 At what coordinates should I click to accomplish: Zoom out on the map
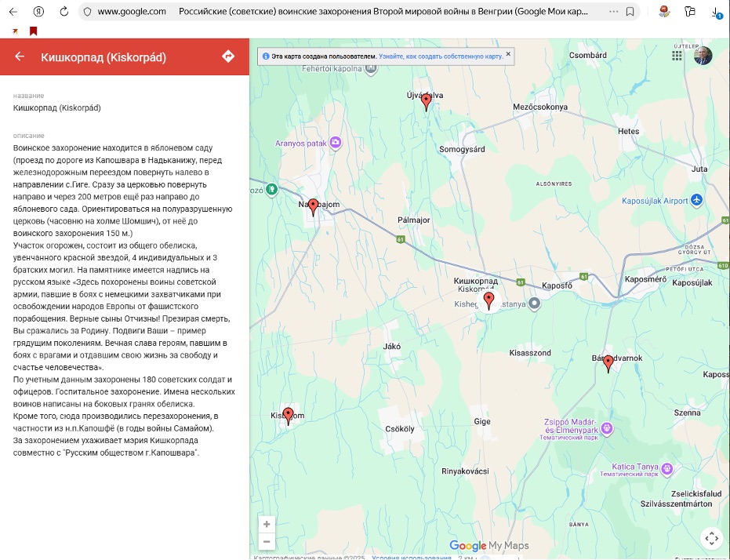point(267,541)
